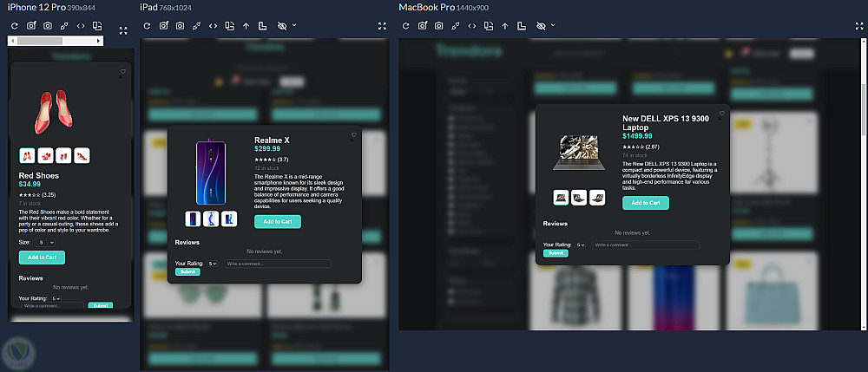Screen dimensions: 868x372
Task: Open Your Rating dropdown in the DELL XPS modal
Action: click(x=581, y=245)
